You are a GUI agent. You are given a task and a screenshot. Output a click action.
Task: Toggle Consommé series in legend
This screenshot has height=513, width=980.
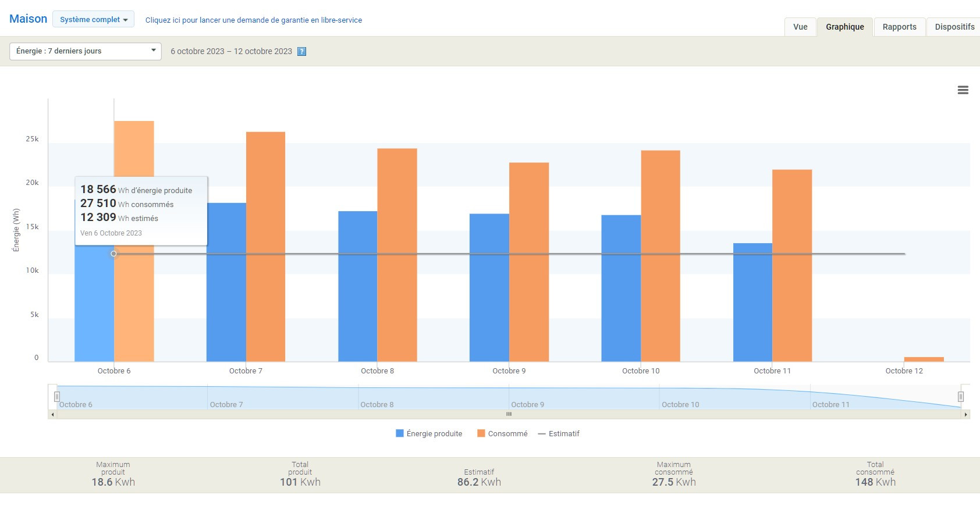[x=502, y=434]
